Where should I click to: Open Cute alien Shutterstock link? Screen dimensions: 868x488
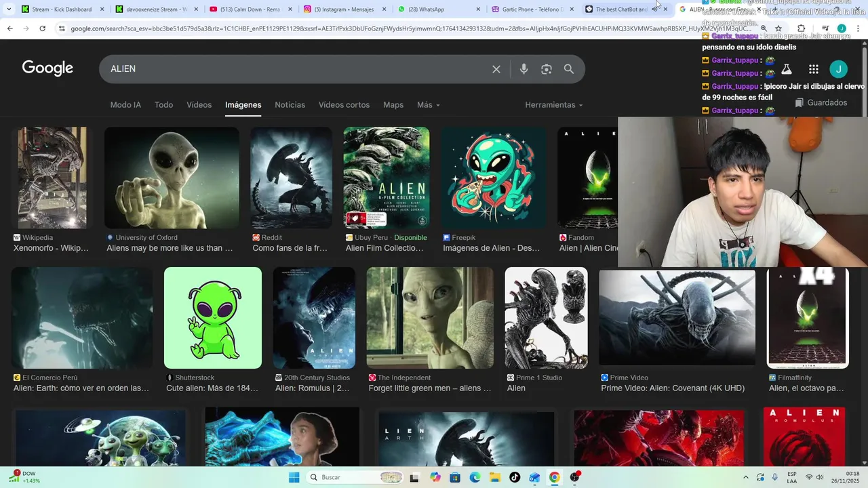point(212,388)
